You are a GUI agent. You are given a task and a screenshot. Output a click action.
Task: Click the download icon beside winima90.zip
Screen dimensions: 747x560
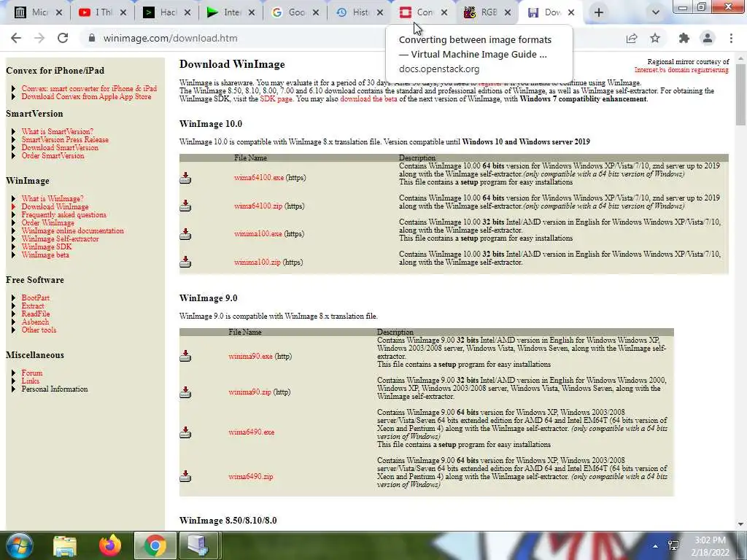(185, 392)
